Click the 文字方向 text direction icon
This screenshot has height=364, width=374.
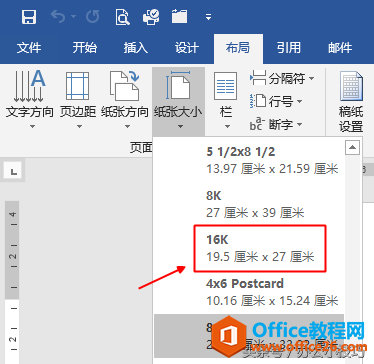(29, 86)
